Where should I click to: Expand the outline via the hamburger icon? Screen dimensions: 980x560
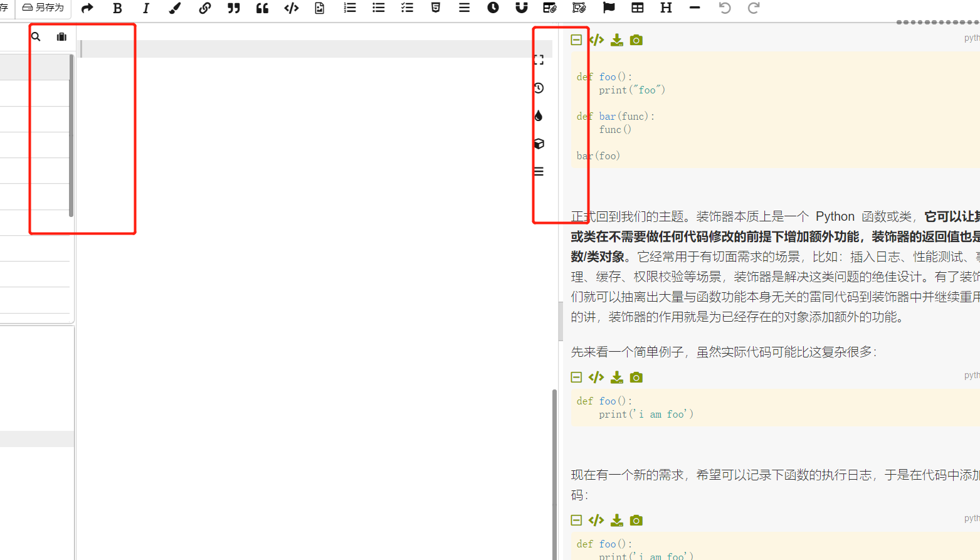(x=538, y=171)
